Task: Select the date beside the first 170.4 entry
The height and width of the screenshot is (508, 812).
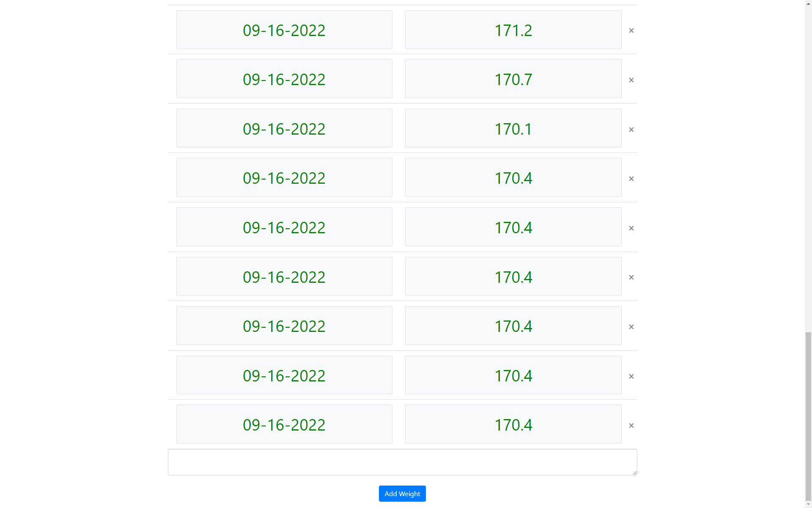Action: click(x=284, y=177)
